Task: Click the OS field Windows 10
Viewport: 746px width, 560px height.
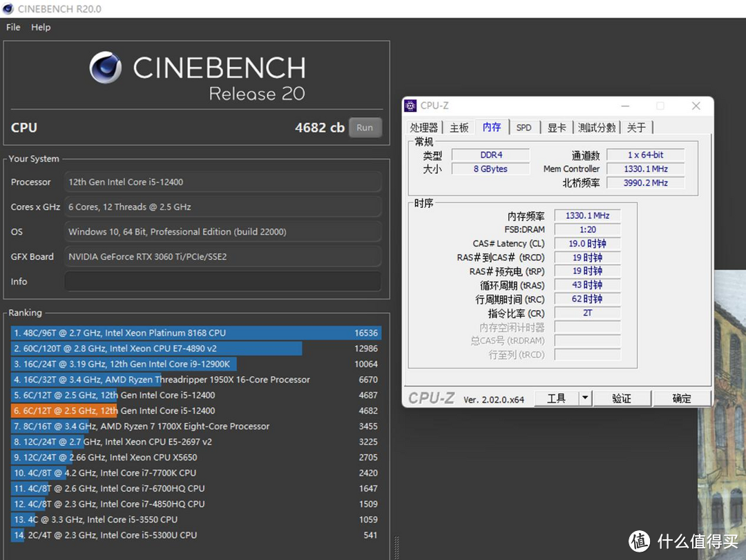Action: click(x=222, y=232)
